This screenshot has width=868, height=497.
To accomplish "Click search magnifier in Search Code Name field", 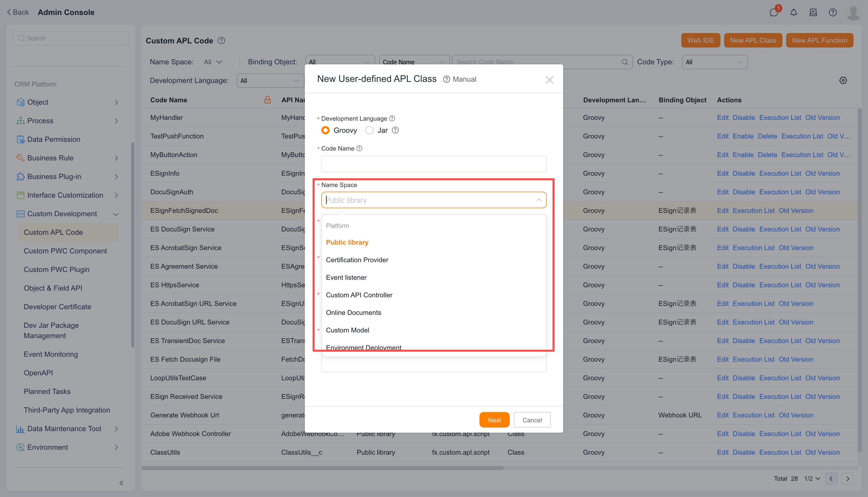I will click(625, 62).
